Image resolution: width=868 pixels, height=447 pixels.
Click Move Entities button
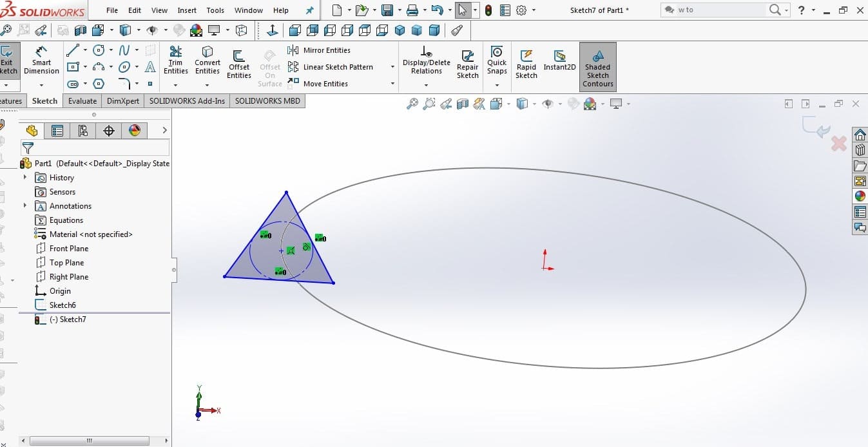[318, 84]
